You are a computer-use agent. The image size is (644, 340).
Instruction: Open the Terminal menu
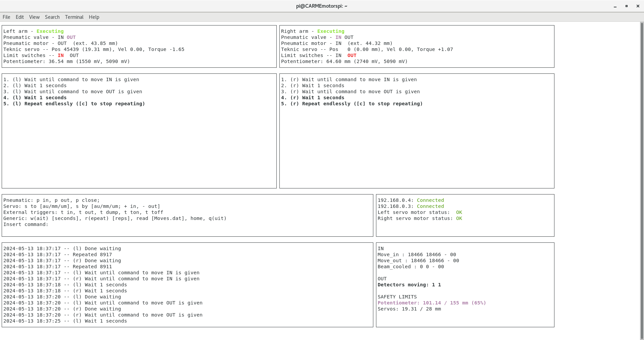[74, 17]
